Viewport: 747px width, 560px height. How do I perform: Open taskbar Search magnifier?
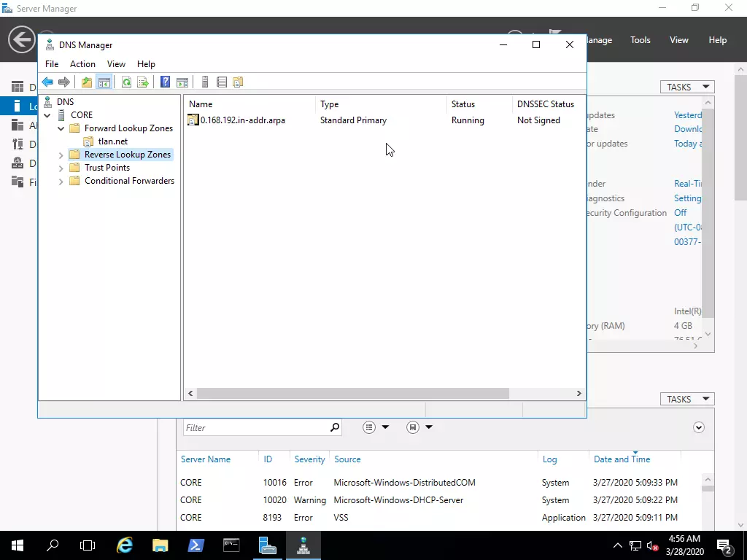53,545
